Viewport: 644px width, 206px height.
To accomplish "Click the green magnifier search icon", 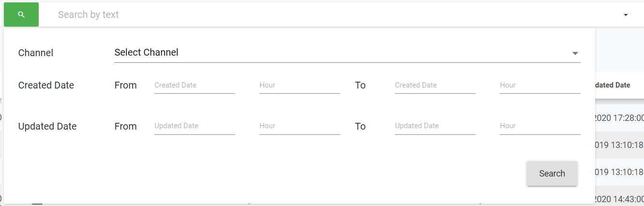I will pyautogui.click(x=21, y=15).
